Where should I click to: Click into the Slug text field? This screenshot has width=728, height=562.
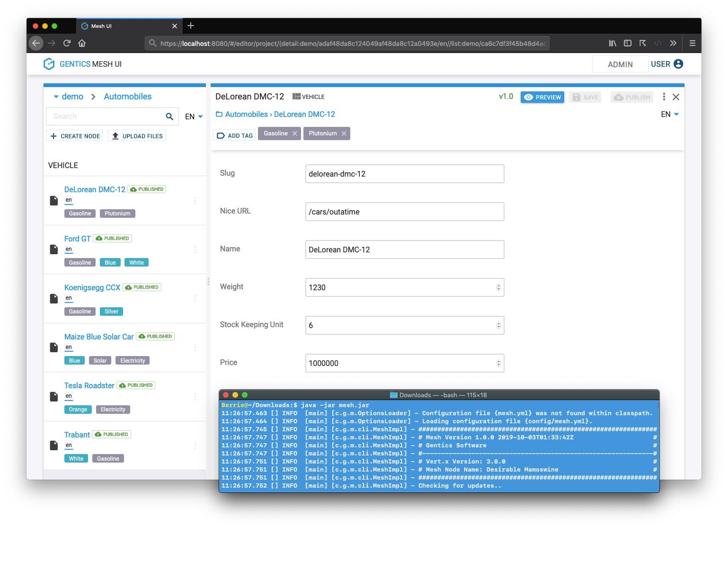tap(405, 174)
